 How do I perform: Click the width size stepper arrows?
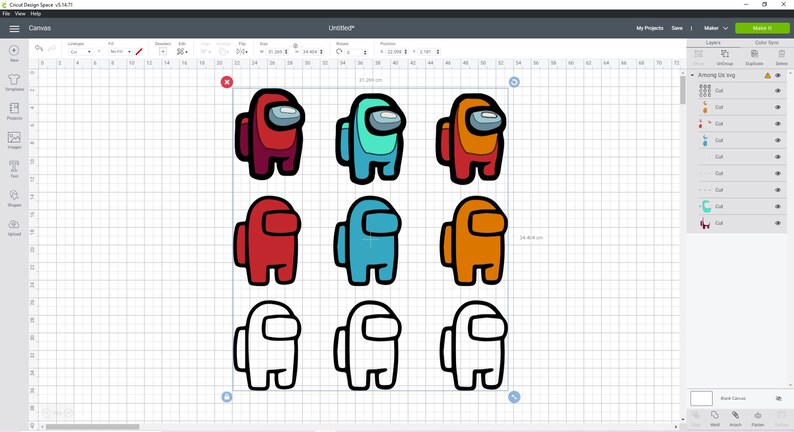(286, 52)
